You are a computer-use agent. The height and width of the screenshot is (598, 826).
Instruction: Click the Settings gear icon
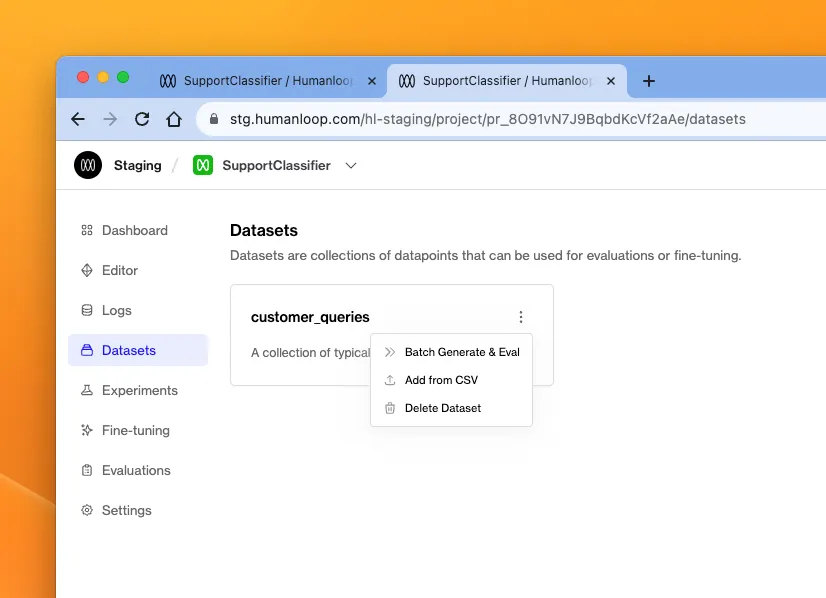tap(87, 511)
